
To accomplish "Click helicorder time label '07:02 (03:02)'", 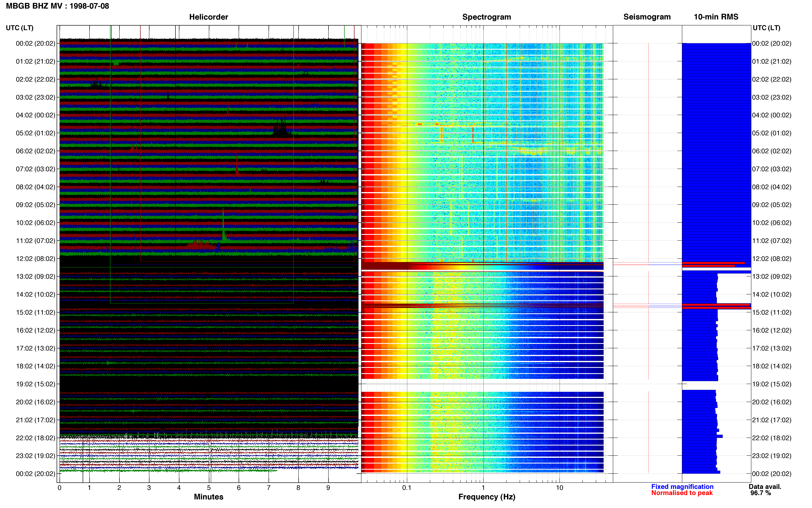I will pos(36,169).
